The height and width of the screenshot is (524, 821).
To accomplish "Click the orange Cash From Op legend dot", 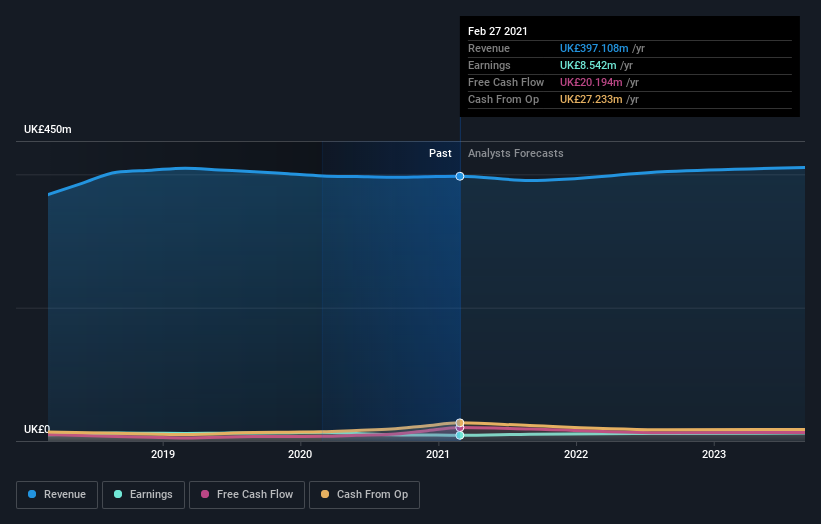I will pos(325,494).
